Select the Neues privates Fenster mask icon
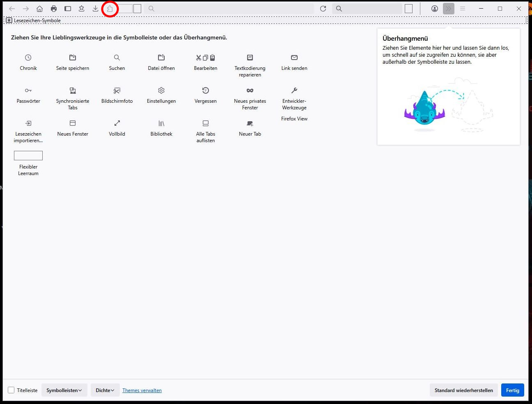 pos(250,90)
